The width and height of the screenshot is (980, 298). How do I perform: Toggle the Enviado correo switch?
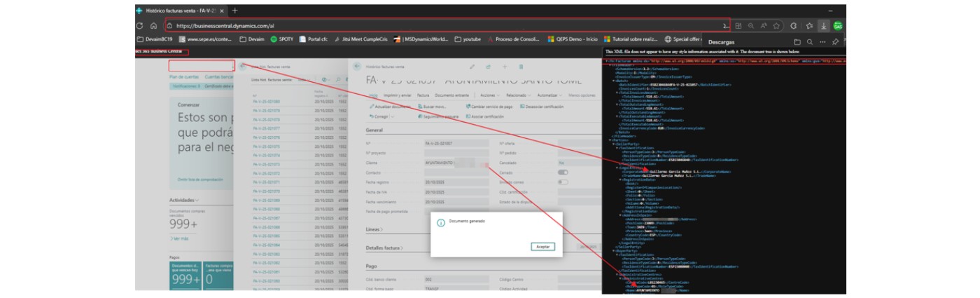pos(563,182)
